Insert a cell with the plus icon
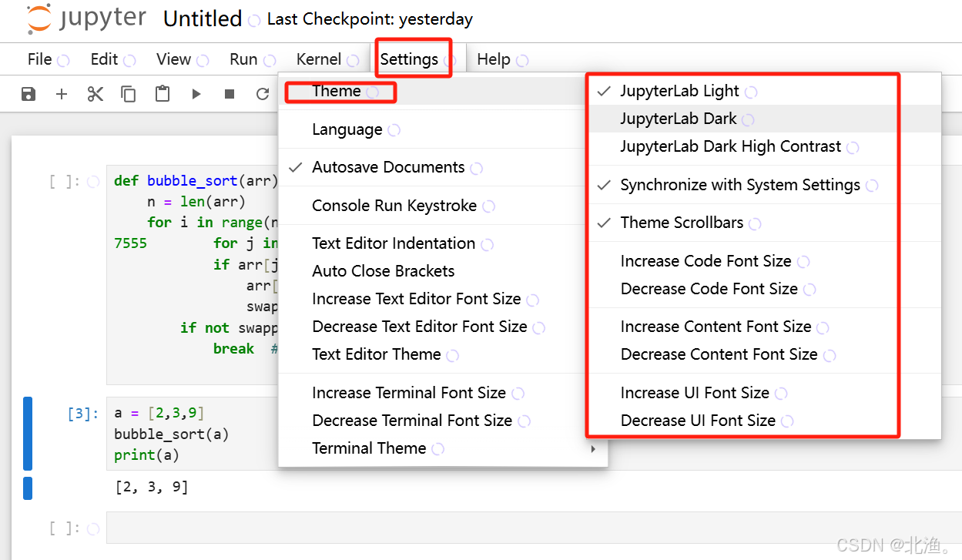The image size is (962, 560). (x=62, y=94)
